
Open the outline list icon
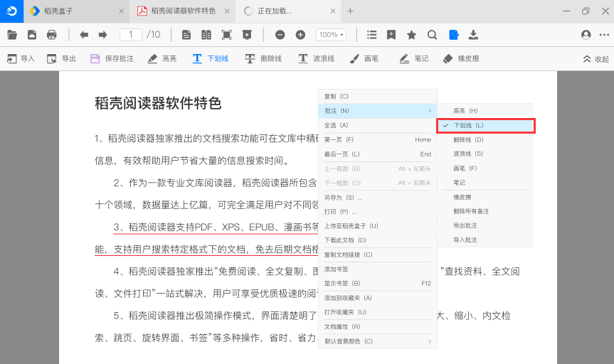(x=371, y=35)
